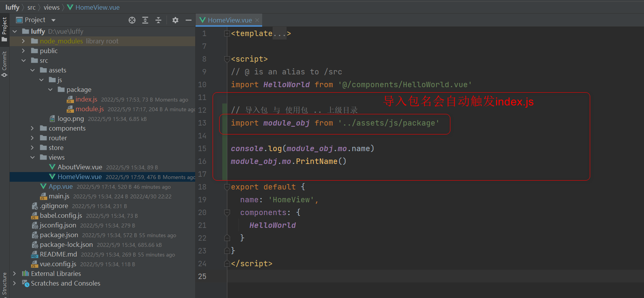Place cursor on empty line 25
The width and height of the screenshot is (644, 298).
click(435, 277)
